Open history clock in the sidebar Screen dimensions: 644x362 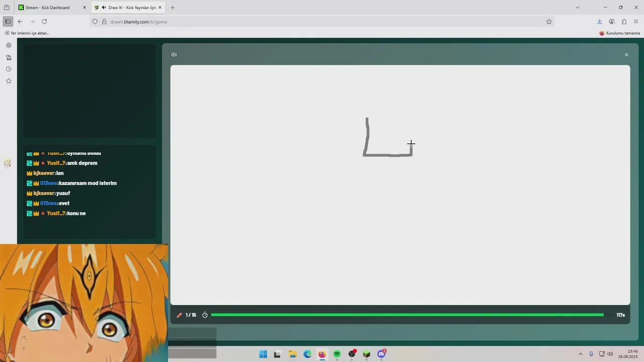point(9,69)
